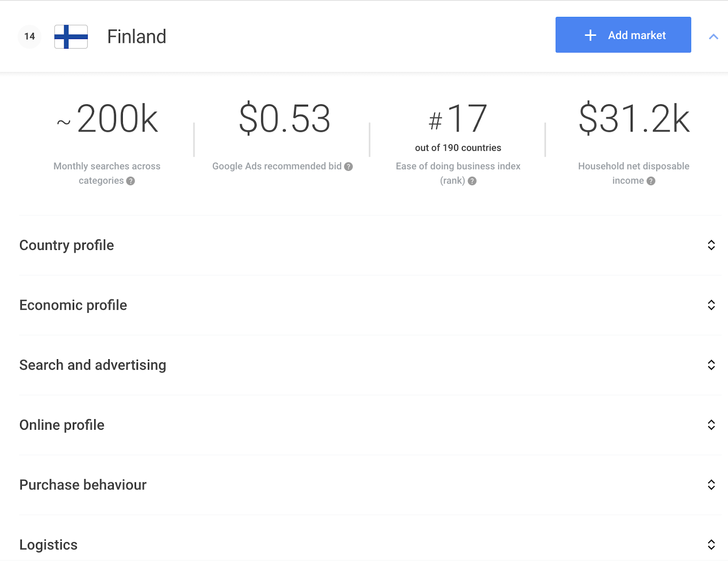728x564 pixels.
Task: Expand the Search and advertising section arrows
Action: coord(711,365)
